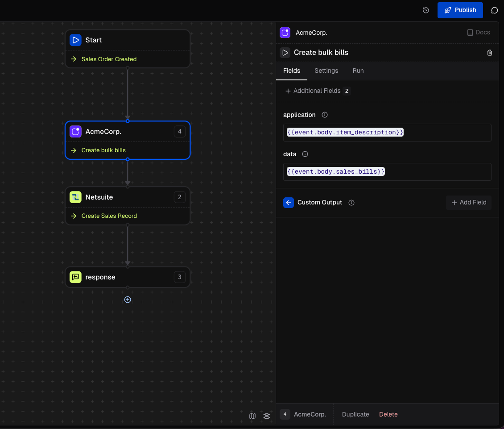This screenshot has width=504, height=429.
Task: Show info for application field
Action: click(x=325, y=115)
